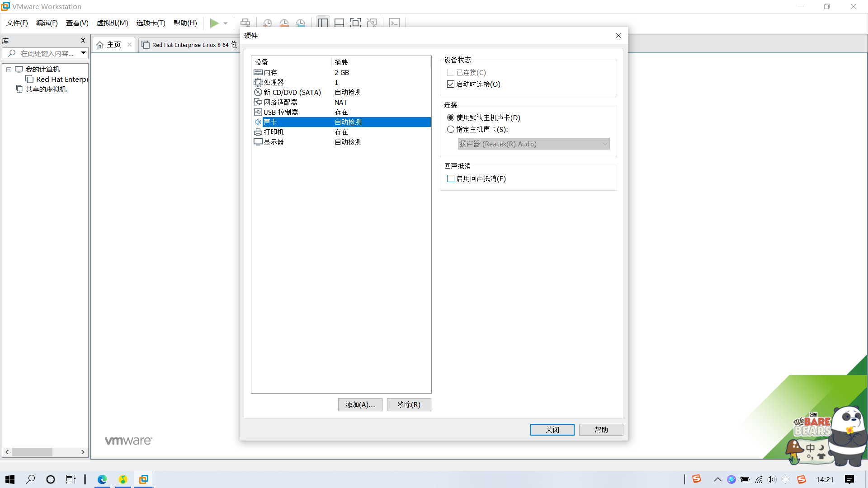868x488 pixels.
Task: Select the USB controller device
Action: (280, 112)
